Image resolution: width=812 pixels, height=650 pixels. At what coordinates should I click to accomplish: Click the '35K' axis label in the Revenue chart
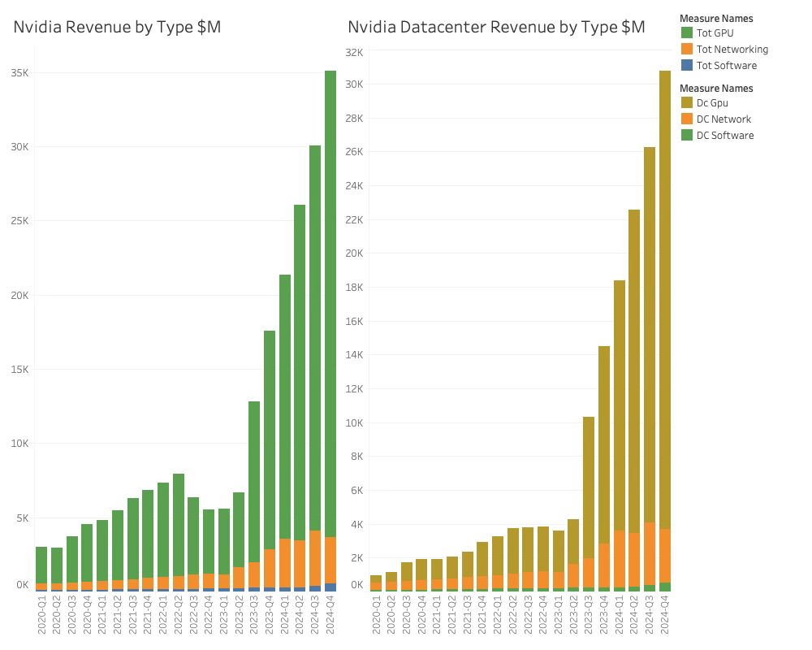[x=19, y=72]
